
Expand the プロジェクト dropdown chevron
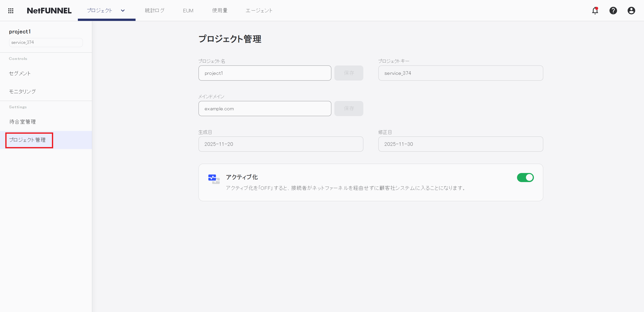click(x=123, y=10)
